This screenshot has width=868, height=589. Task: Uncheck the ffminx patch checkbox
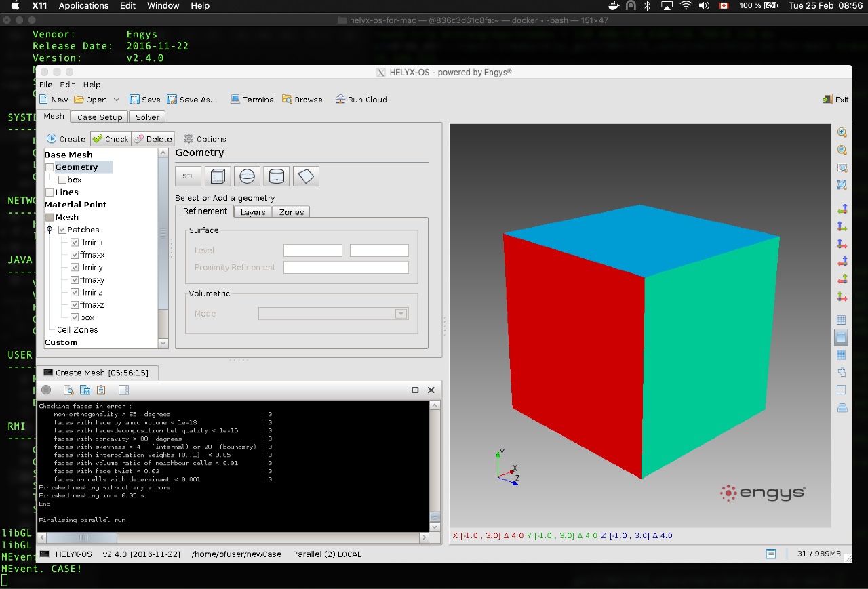coord(75,242)
